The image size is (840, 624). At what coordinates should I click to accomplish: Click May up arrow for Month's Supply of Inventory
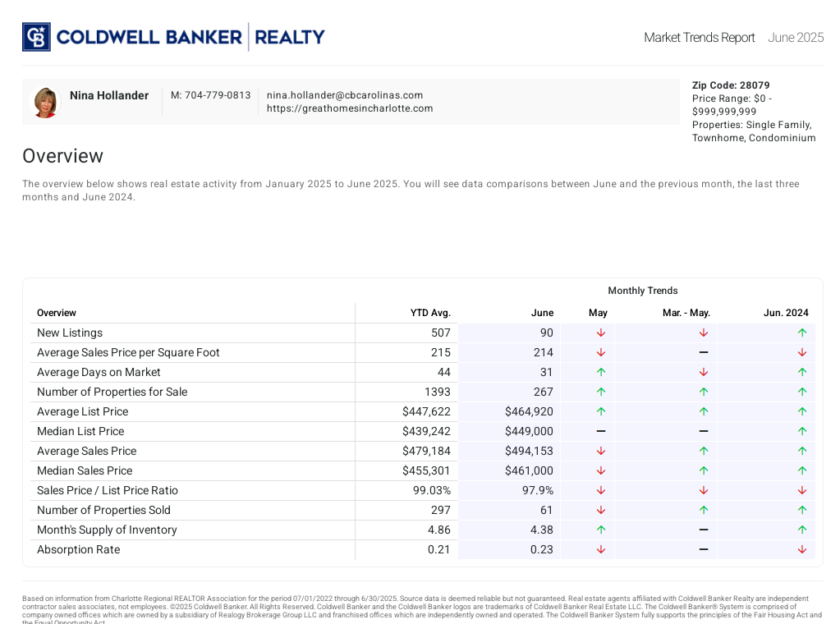pos(600,530)
